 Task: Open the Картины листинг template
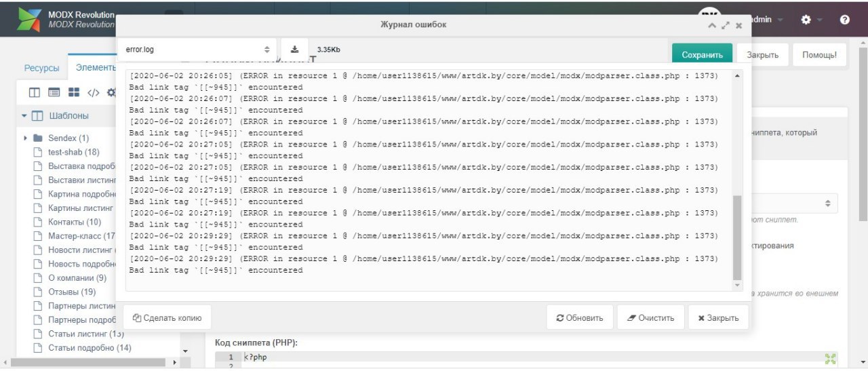click(81, 208)
